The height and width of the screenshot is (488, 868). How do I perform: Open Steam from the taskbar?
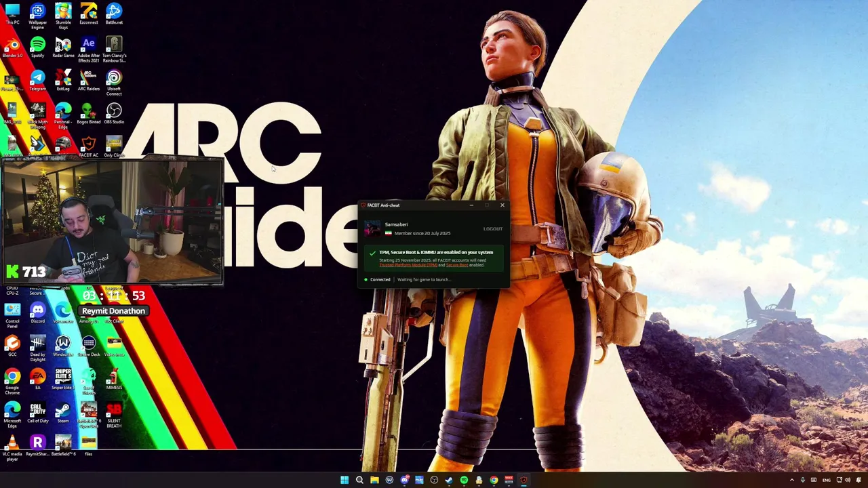[x=449, y=480]
